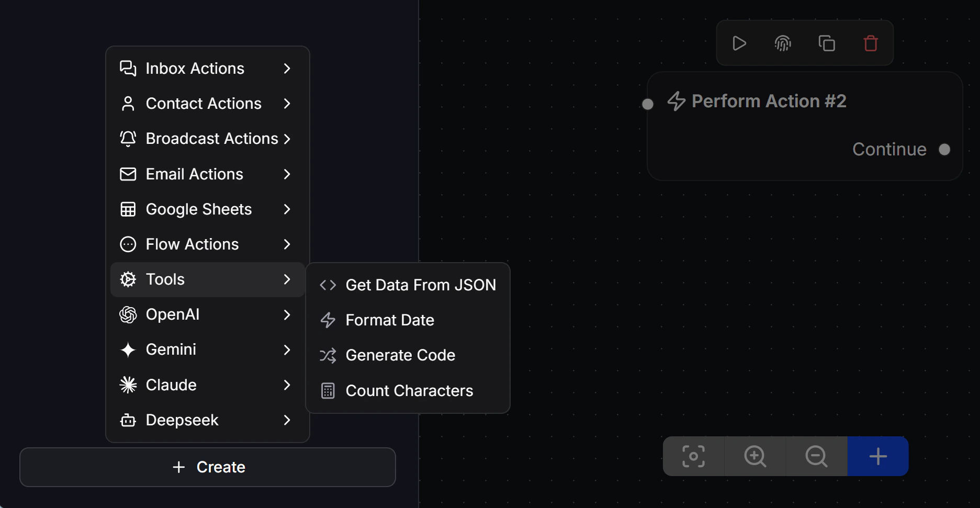Image resolution: width=980 pixels, height=508 pixels.
Task: Zoom out with the magnifier minus icon
Action: click(816, 456)
